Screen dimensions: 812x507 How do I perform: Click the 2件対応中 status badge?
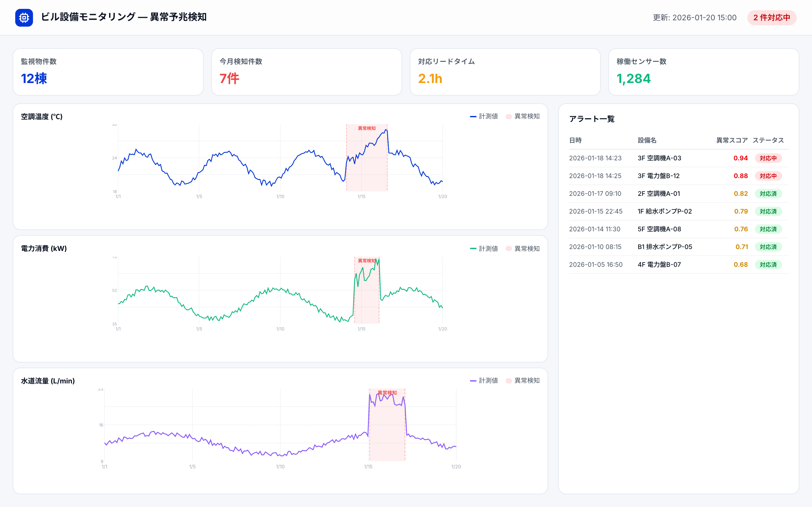pos(772,17)
